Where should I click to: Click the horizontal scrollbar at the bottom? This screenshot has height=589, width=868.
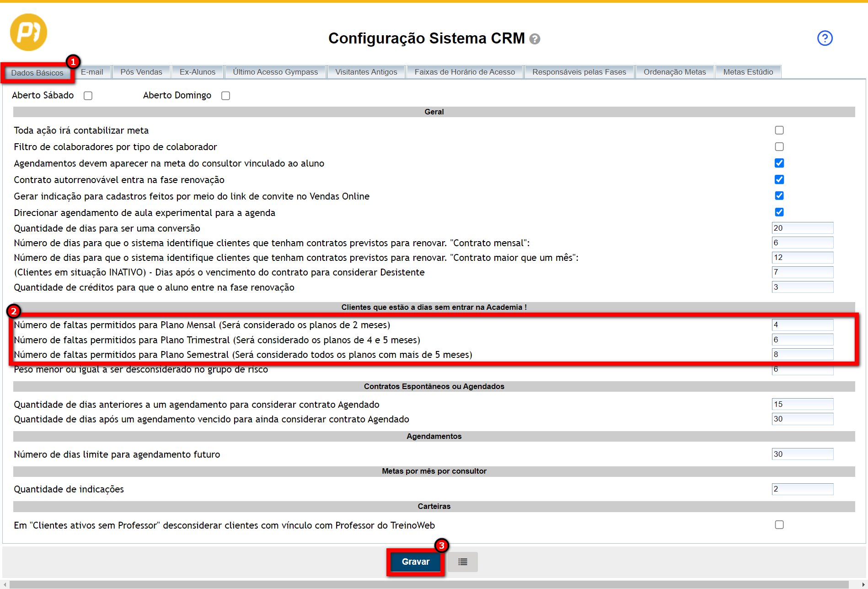tap(429, 584)
